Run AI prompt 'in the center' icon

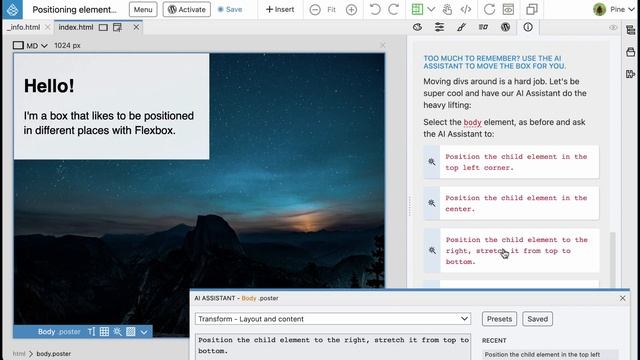[432, 203]
